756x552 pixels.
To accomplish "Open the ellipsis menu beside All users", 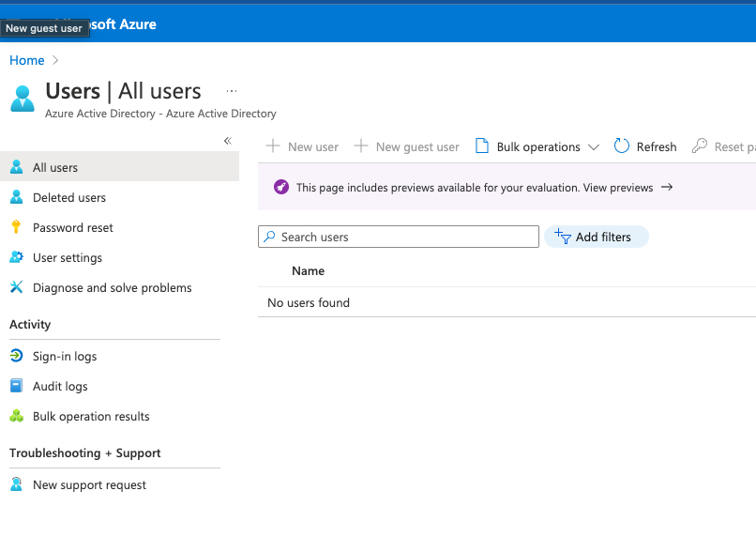I will (232, 91).
